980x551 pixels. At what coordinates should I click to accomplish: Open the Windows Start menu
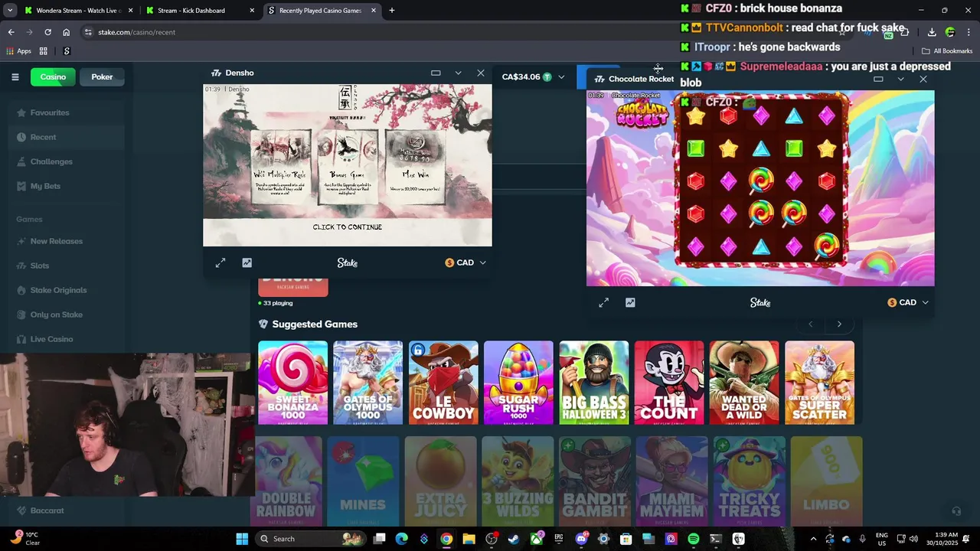coord(242,539)
